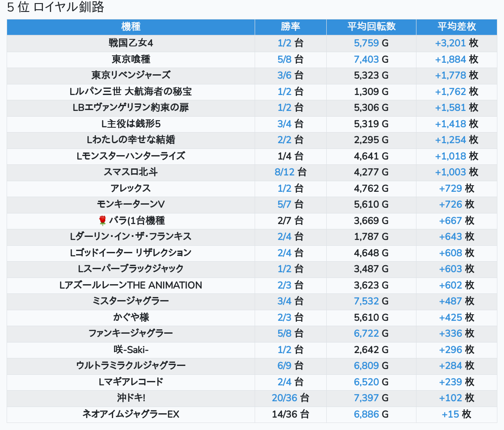Sort table by 機種 column header

pos(131,27)
